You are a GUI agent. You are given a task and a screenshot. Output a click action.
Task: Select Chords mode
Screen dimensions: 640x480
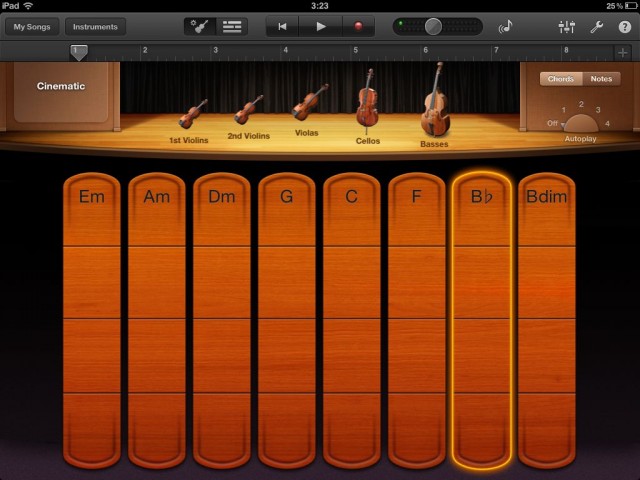tap(561, 79)
